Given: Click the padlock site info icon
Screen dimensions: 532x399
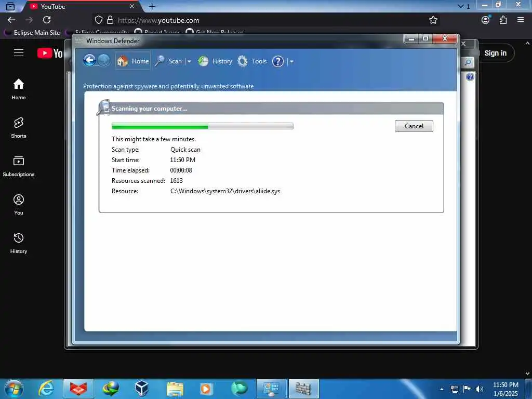Looking at the screenshot, I should [x=110, y=20].
